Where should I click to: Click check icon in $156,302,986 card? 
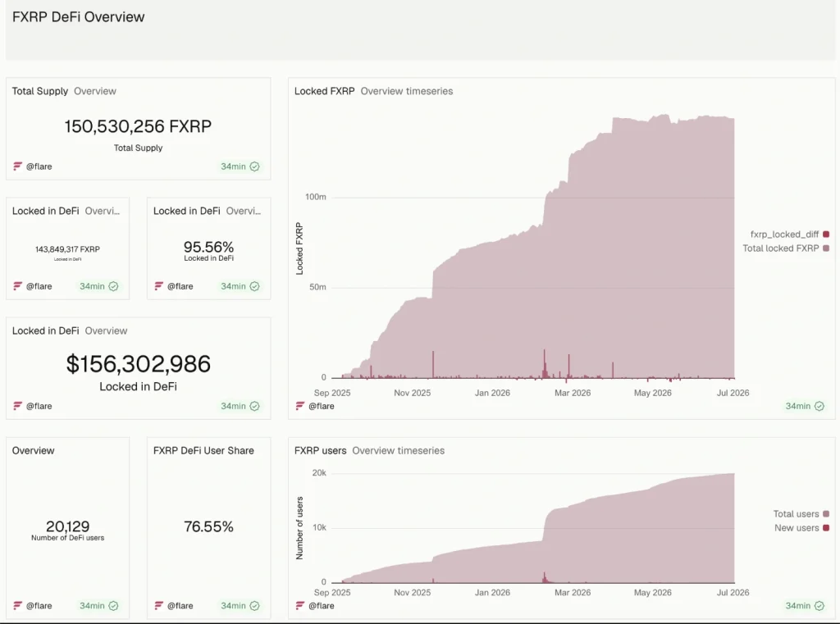click(255, 406)
